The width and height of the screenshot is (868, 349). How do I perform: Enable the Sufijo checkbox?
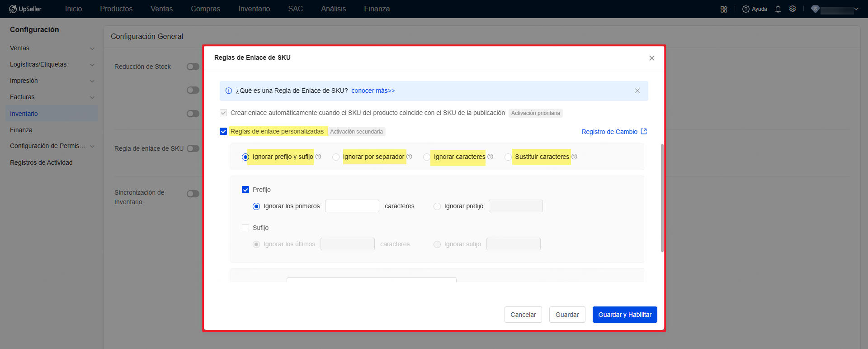(245, 228)
